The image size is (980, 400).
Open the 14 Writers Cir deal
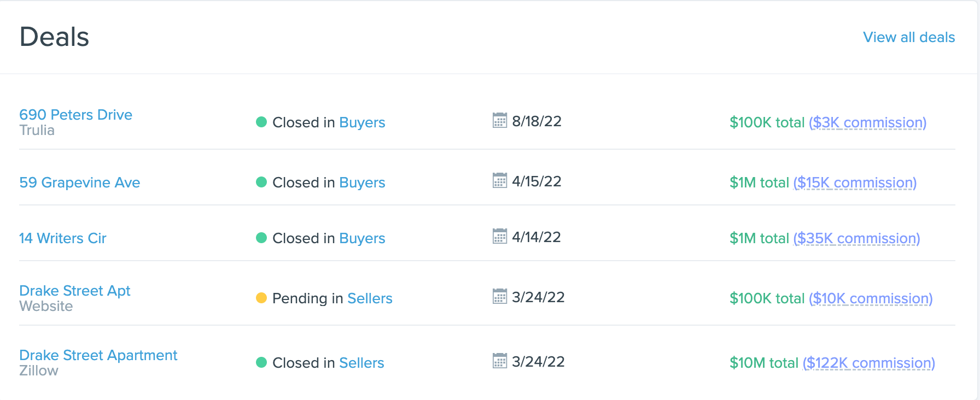[62, 238]
